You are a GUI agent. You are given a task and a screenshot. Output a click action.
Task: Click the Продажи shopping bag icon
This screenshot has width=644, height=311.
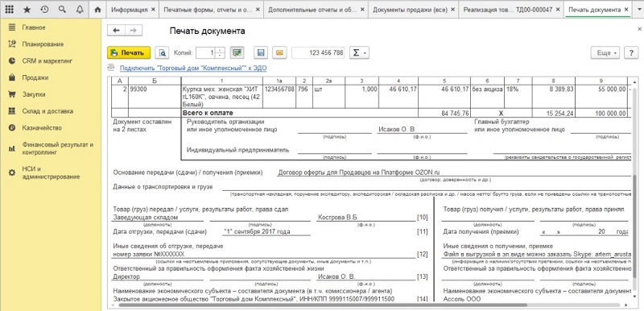12,77
